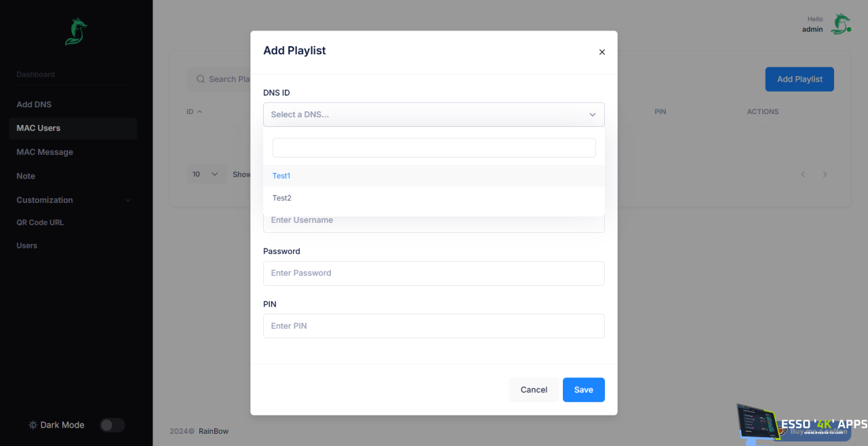
Task: Click the Enter PIN field
Action: click(433, 326)
